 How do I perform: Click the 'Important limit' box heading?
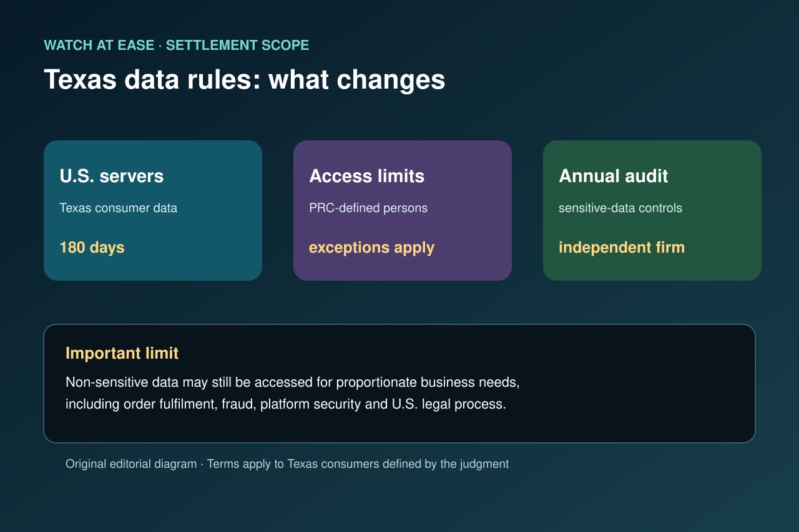(x=122, y=353)
